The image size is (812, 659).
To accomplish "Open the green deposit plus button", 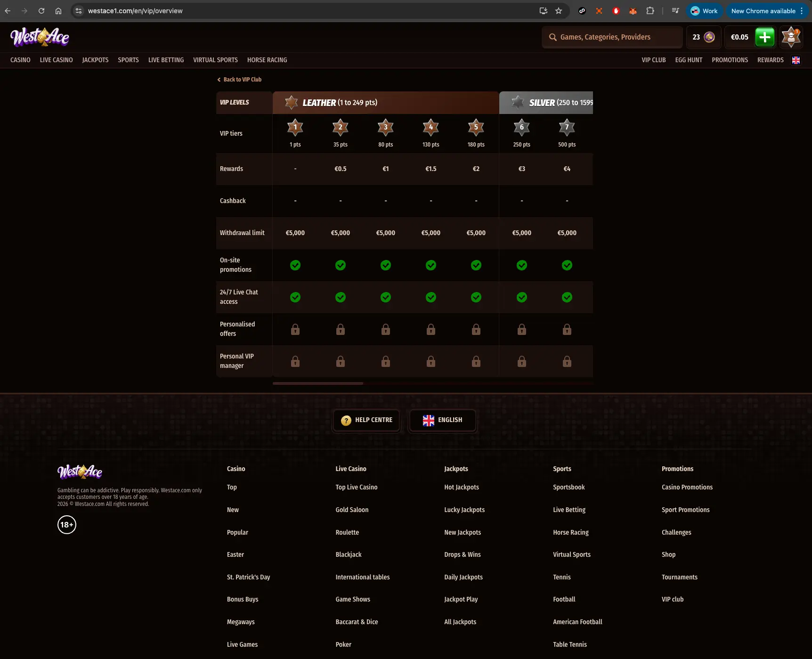I will click(765, 37).
